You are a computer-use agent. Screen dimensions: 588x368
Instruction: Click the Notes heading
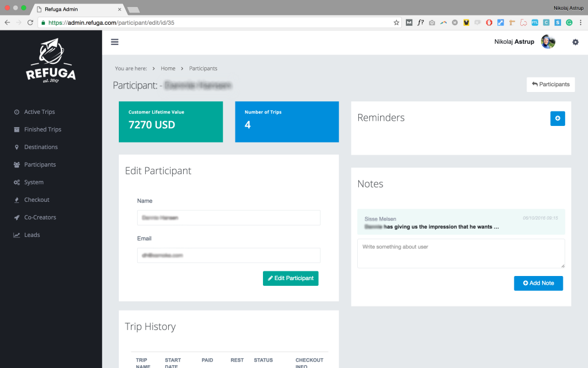tap(370, 183)
